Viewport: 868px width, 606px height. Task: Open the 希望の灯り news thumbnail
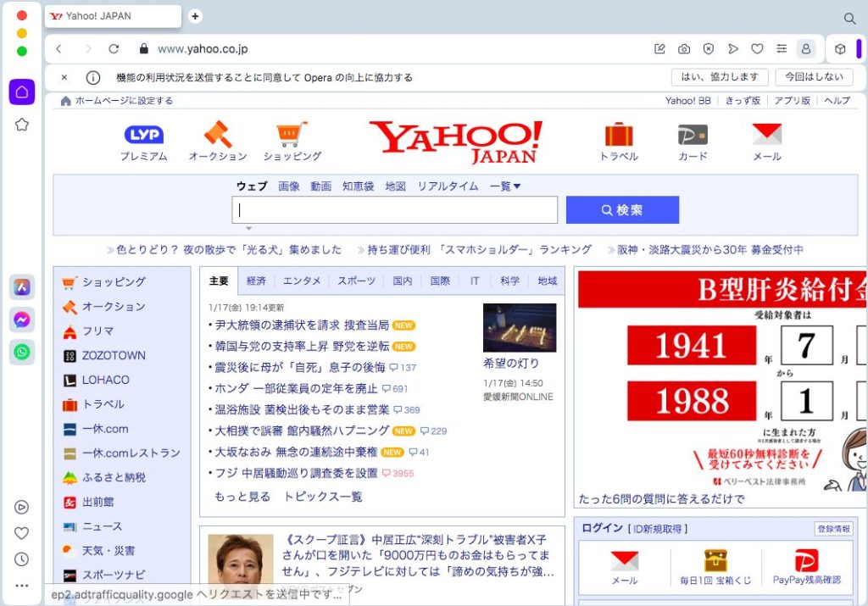click(x=520, y=328)
